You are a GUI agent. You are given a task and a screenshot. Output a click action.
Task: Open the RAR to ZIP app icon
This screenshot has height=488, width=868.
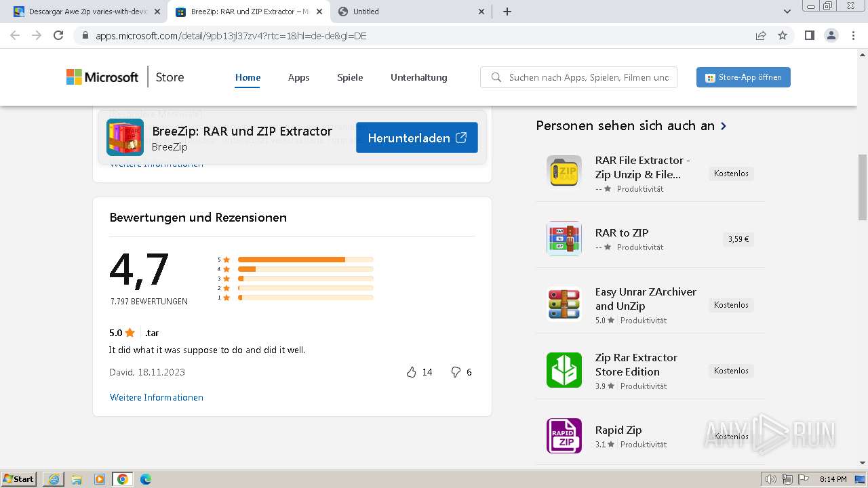coord(564,239)
